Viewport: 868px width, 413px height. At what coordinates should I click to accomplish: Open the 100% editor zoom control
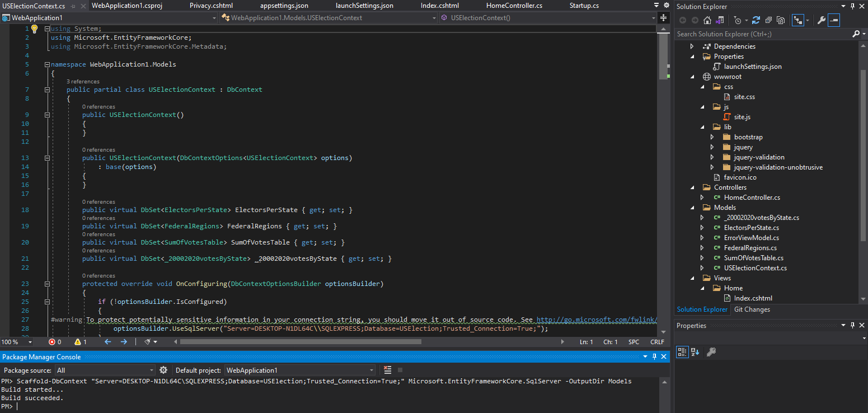pos(16,341)
